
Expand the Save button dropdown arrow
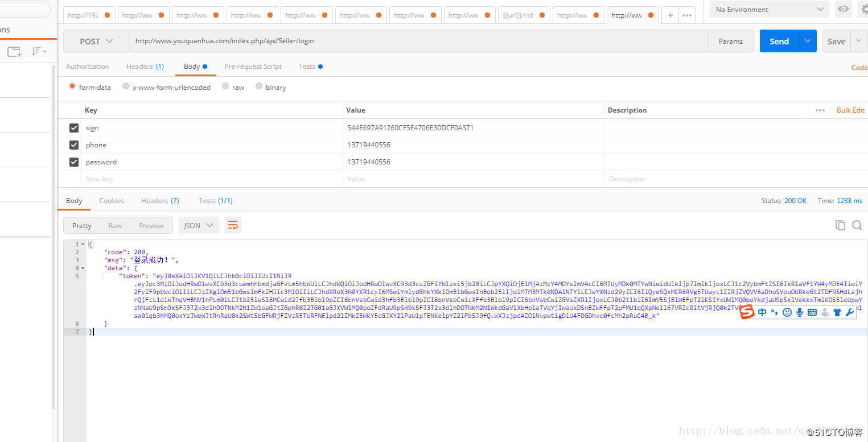pos(859,41)
